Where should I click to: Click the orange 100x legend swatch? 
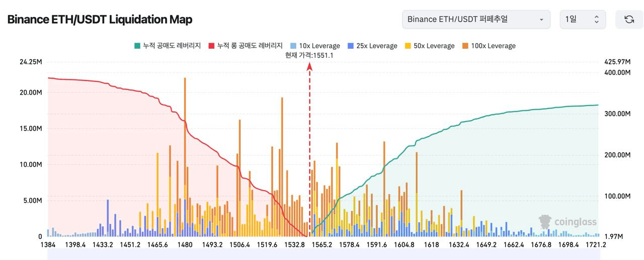pyautogui.click(x=465, y=46)
